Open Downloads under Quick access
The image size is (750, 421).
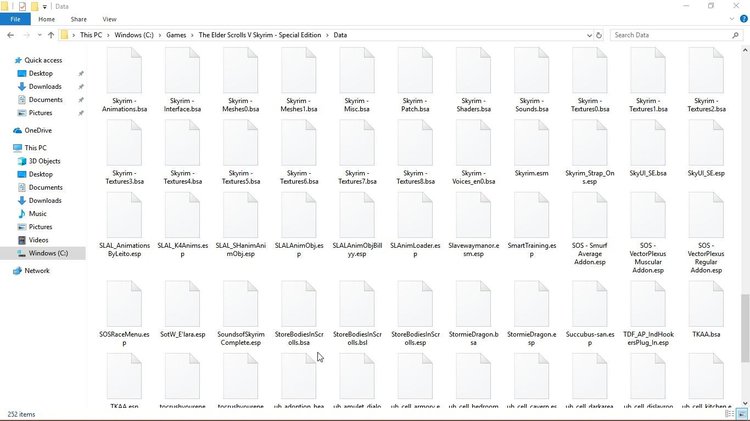coord(45,87)
